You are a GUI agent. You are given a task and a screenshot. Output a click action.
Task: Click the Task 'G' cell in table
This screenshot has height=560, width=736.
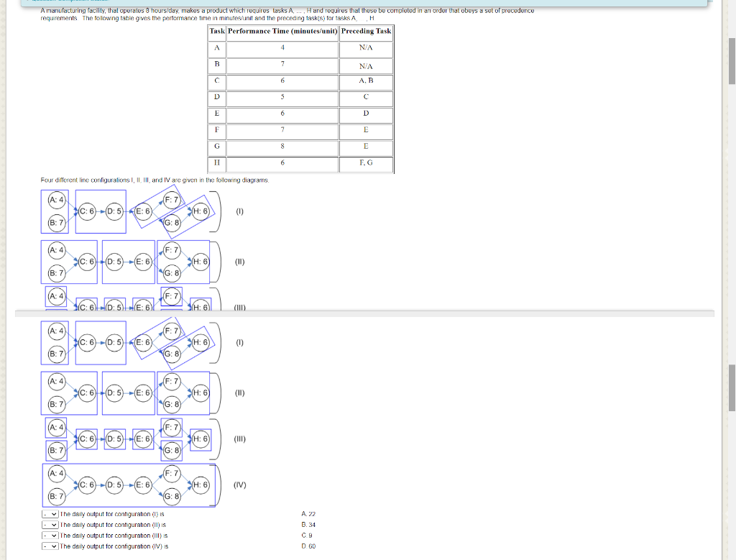(x=217, y=147)
